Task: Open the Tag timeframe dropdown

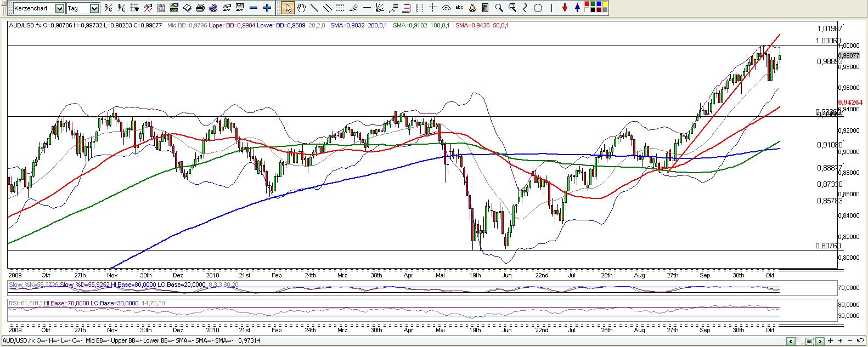Action: pos(94,8)
